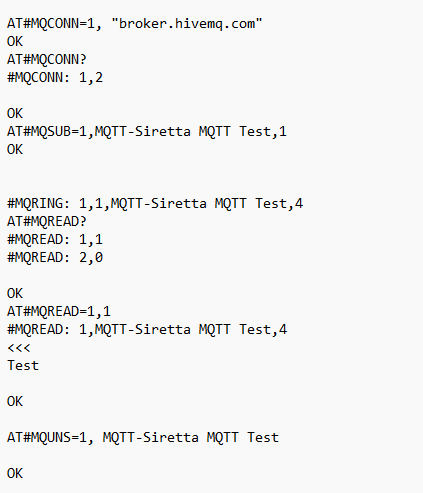This screenshot has width=423, height=493.
Task: Click the word broker.hivemq.com in quotes
Action: tap(187, 24)
